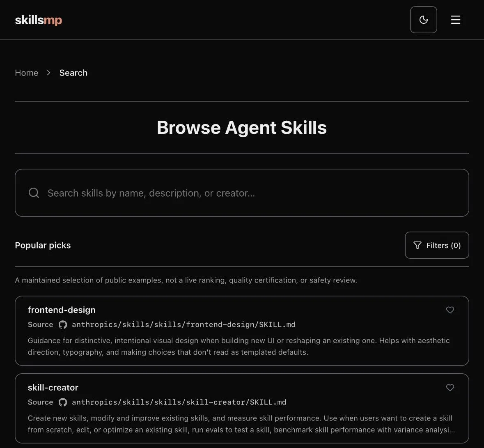
Task: Open the frontend-design skill title
Action: (62, 310)
